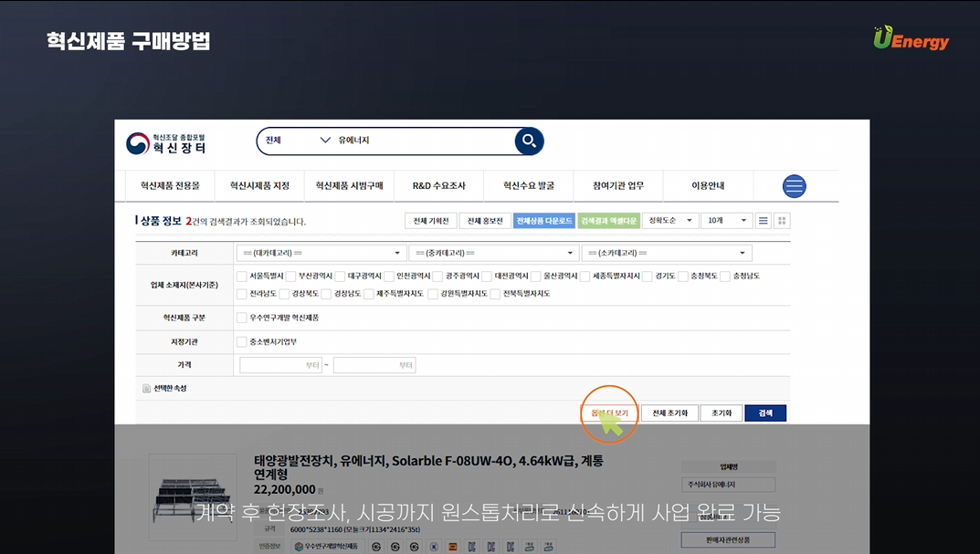Switch to list view icon
This screenshot has width=980, height=554.
763,221
